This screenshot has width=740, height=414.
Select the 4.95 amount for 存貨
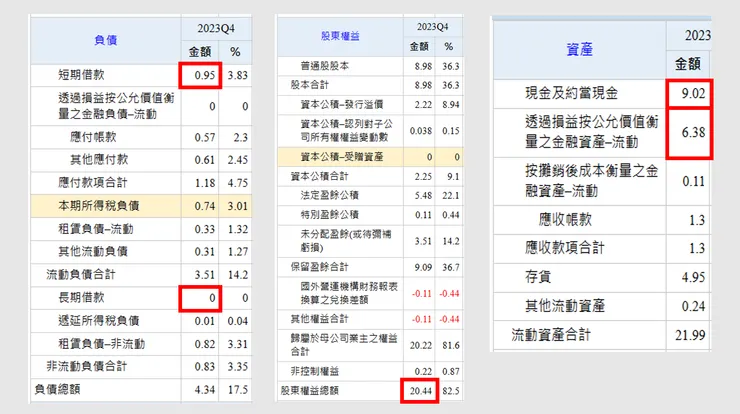point(693,277)
